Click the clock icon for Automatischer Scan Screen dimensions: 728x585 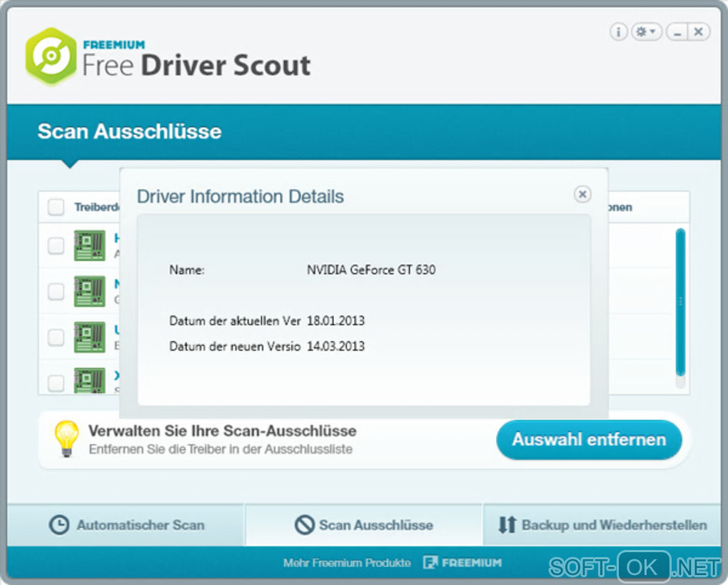(x=59, y=525)
